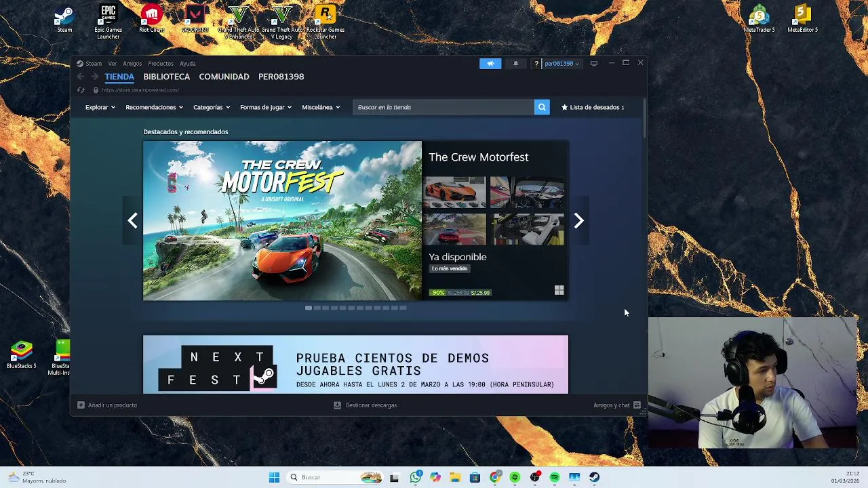Image resolution: width=868 pixels, height=488 pixels.
Task: Open the Windows Start menu
Action: point(274,477)
